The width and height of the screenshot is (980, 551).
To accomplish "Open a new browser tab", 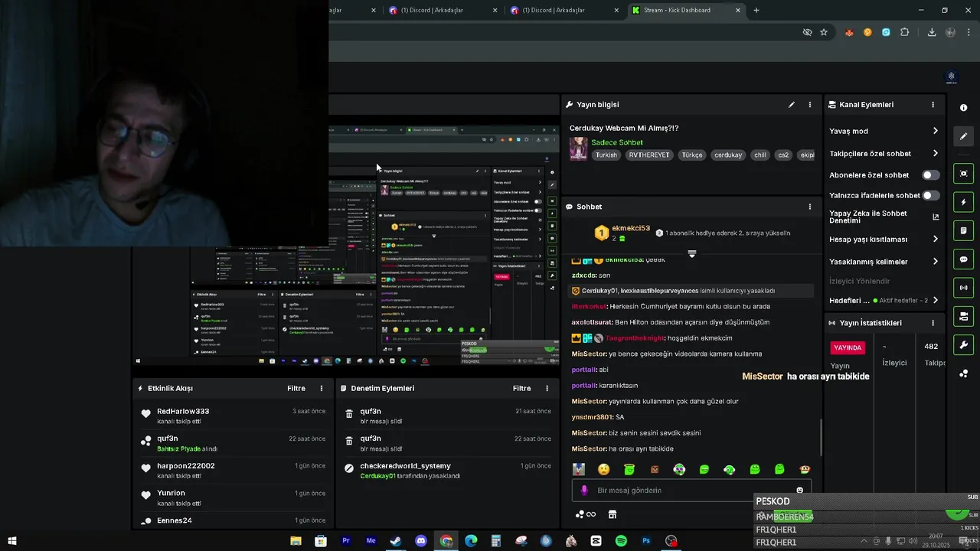I will 756,10.
